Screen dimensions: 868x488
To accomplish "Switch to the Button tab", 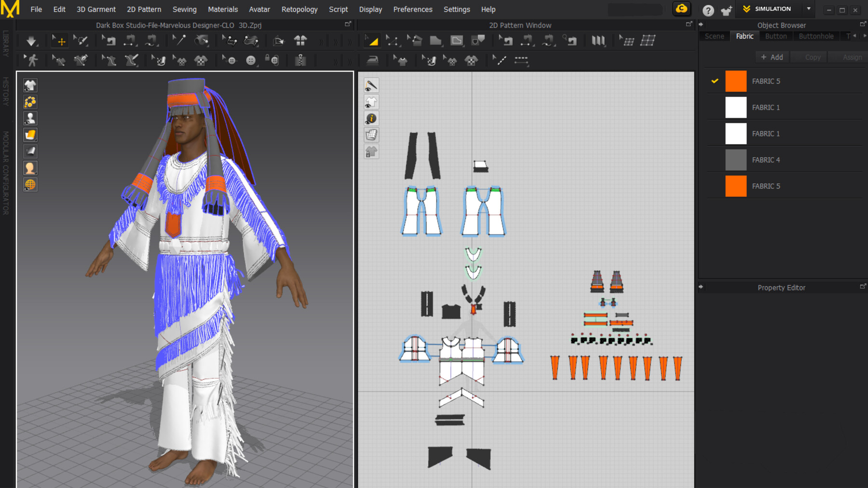I will point(776,36).
